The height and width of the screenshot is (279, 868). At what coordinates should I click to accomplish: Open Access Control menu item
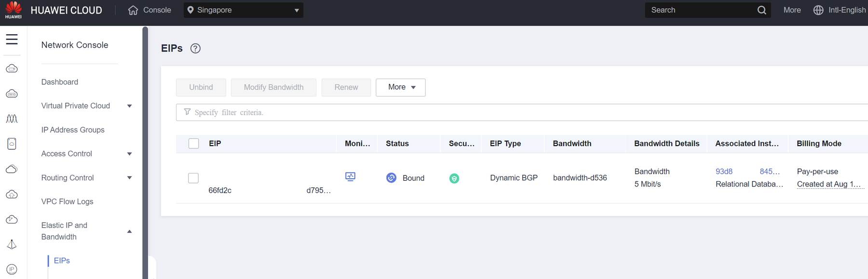(x=67, y=154)
